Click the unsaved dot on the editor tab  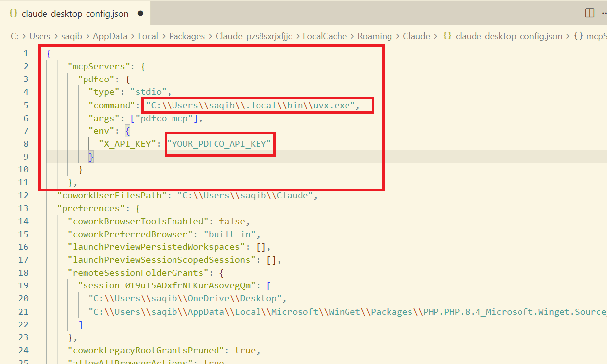[x=140, y=14]
